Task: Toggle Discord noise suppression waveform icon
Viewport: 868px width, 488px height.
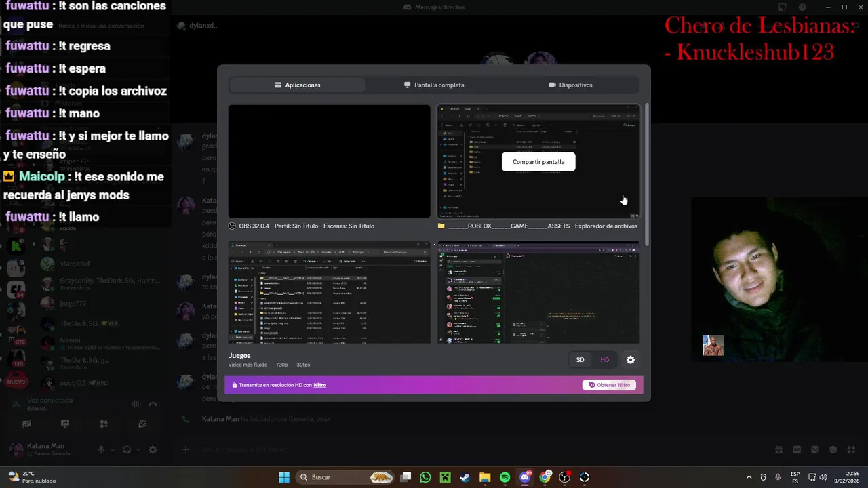Action: [136, 404]
